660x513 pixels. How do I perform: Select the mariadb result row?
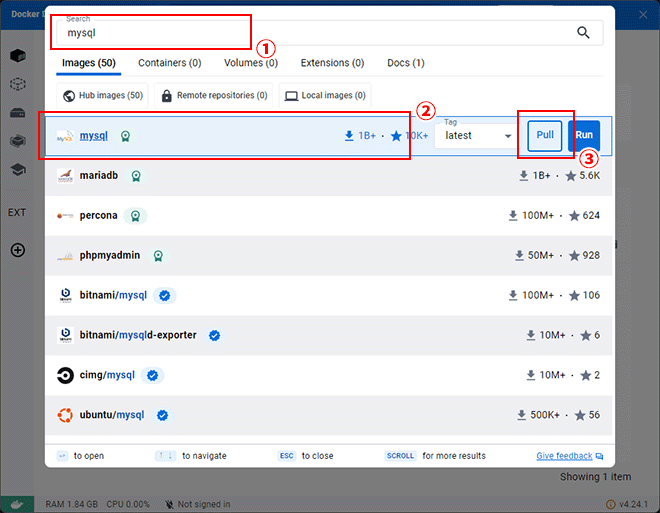click(x=329, y=176)
